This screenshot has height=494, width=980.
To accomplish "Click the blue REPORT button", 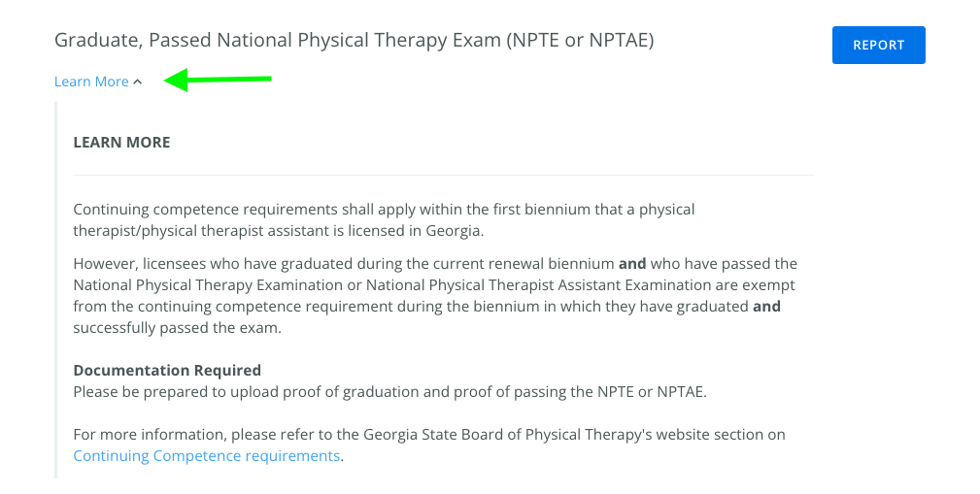I will 878,46.
